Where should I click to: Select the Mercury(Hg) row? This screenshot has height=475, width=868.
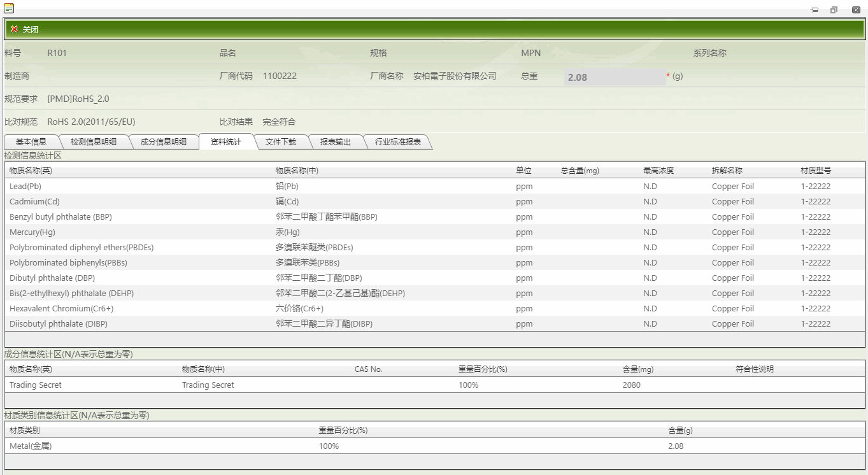(434, 232)
